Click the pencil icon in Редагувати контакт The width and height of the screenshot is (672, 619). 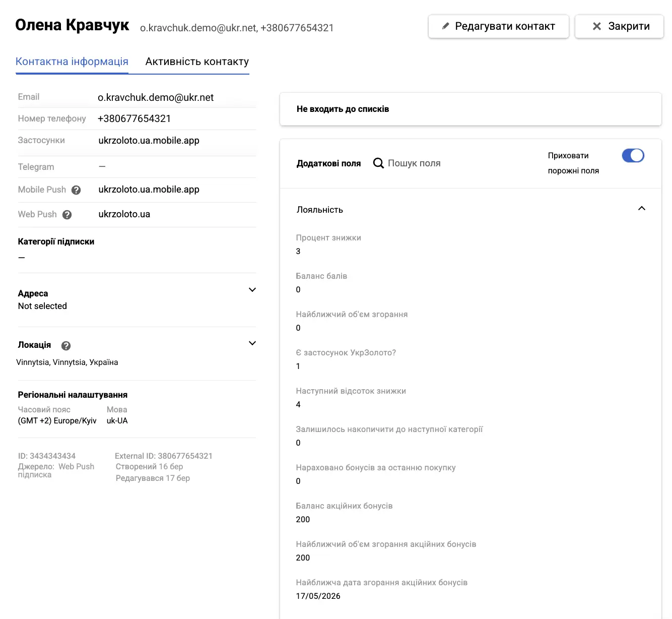coord(445,26)
